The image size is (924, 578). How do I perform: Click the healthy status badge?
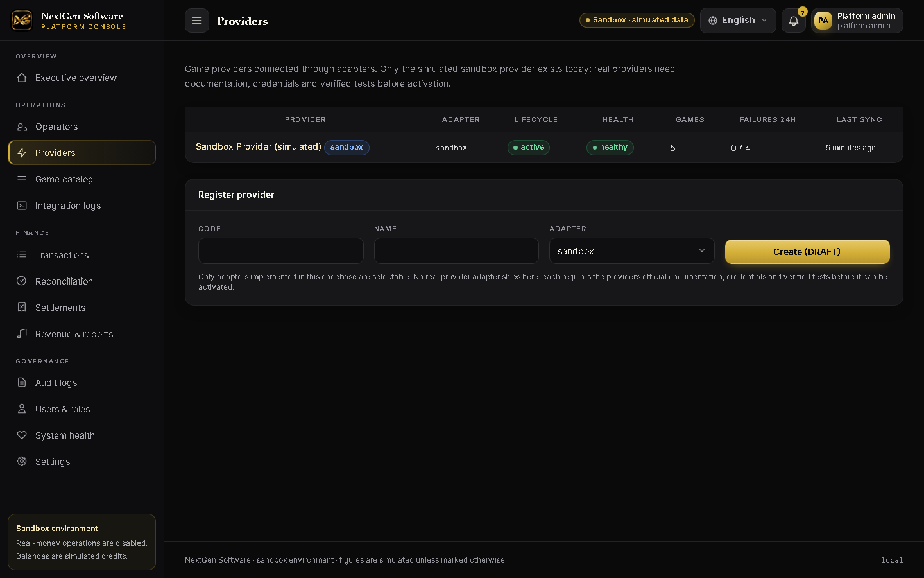610,148
